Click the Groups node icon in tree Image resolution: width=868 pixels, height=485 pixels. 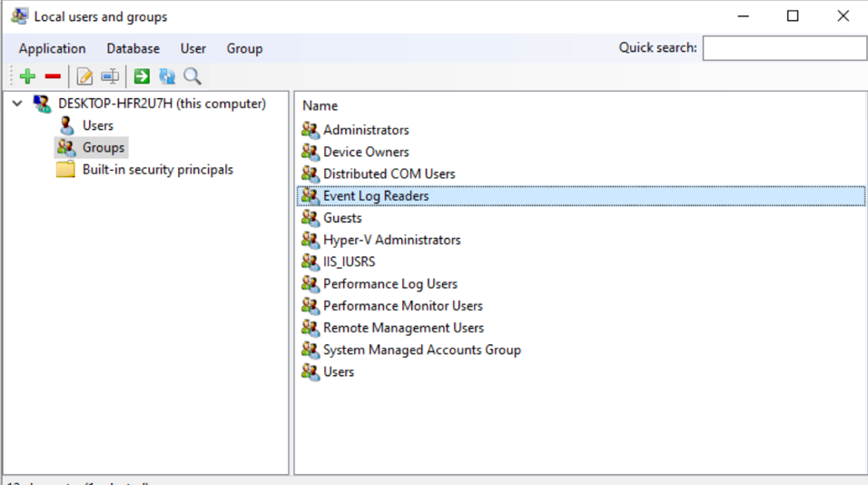(x=66, y=147)
